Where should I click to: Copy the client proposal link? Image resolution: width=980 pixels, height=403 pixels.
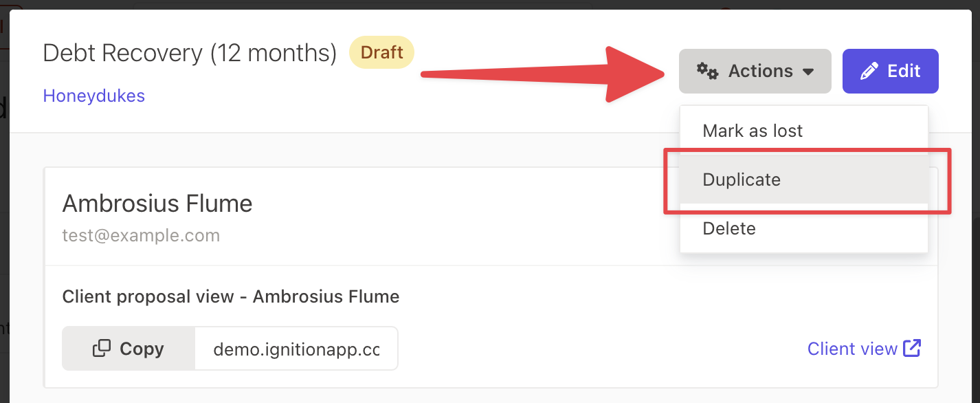pyautogui.click(x=129, y=349)
